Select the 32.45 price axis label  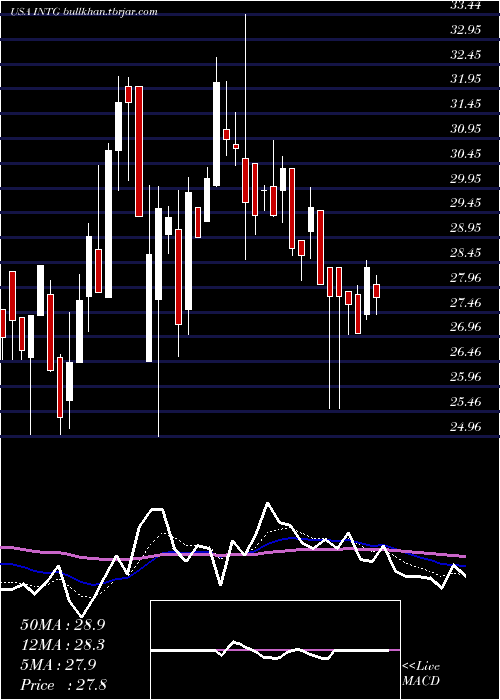tap(466, 55)
